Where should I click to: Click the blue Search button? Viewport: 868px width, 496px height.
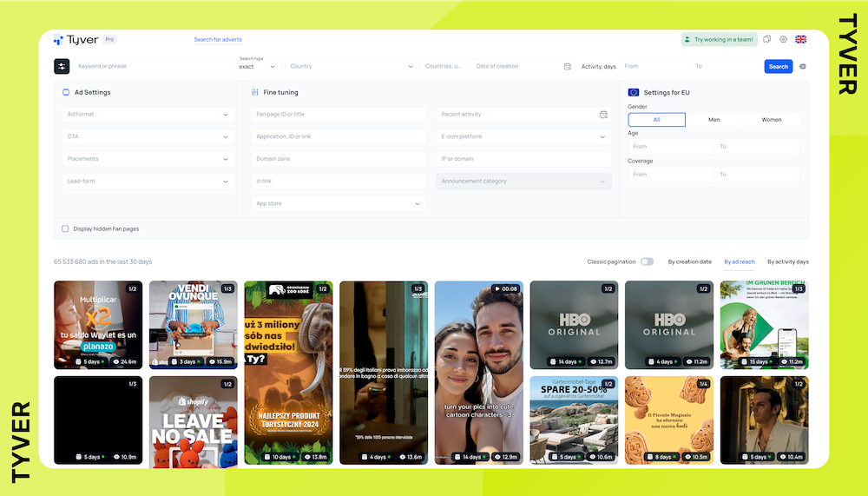(779, 67)
